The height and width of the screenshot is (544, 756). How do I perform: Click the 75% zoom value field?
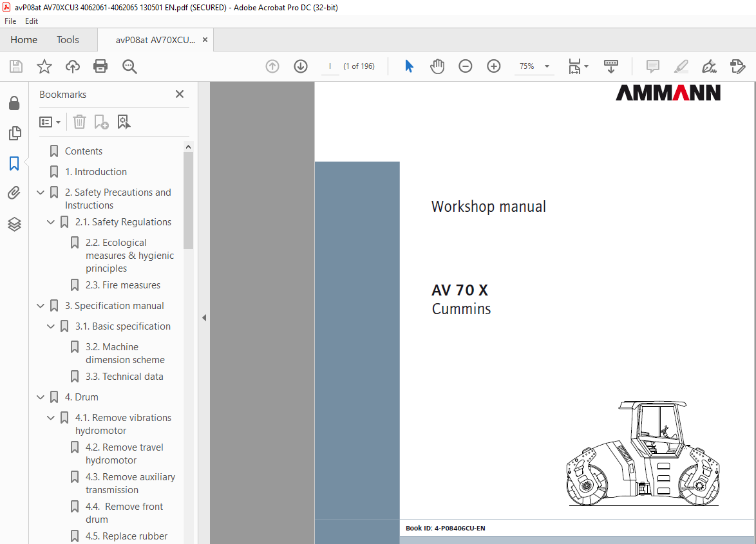[x=527, y=66]
